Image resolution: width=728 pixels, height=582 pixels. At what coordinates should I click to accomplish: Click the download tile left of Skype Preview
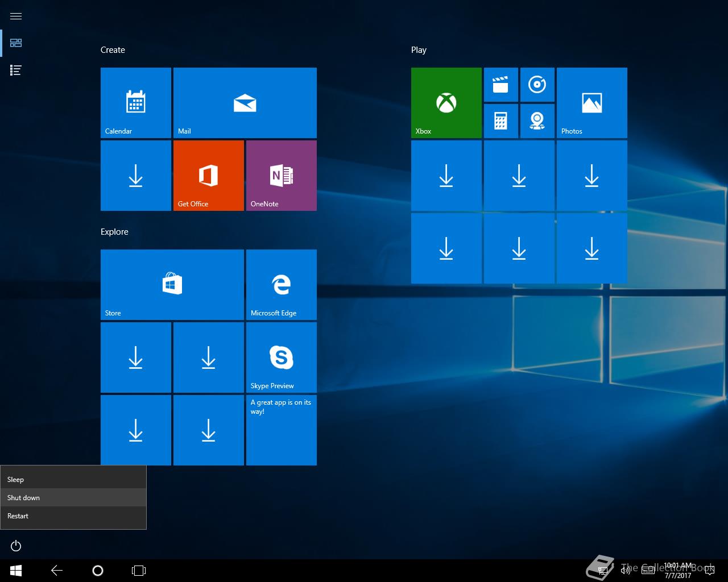209,357
